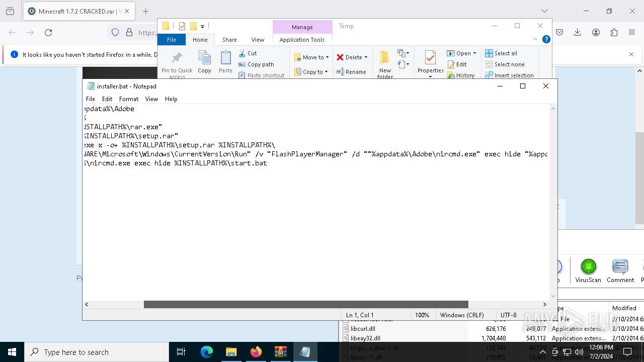The image size is (644, 362).
Task: Click Notepad vertical scroll down arrow
Action: [553, 296]
